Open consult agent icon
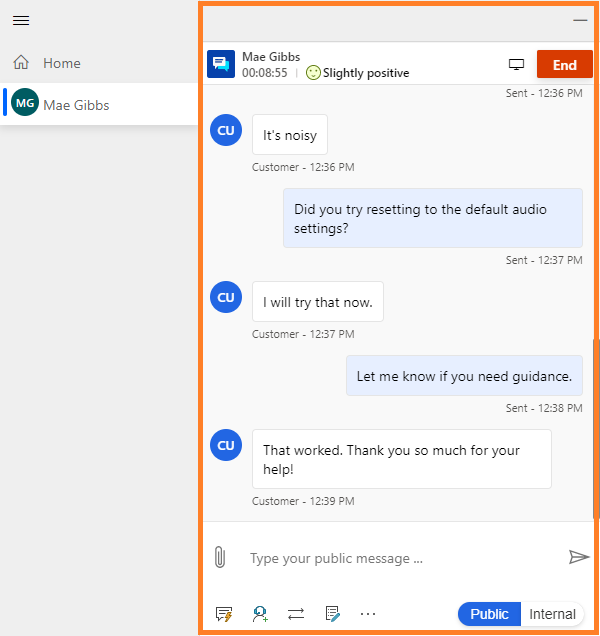This screenshot has height=636, width=600. [260, 614]
